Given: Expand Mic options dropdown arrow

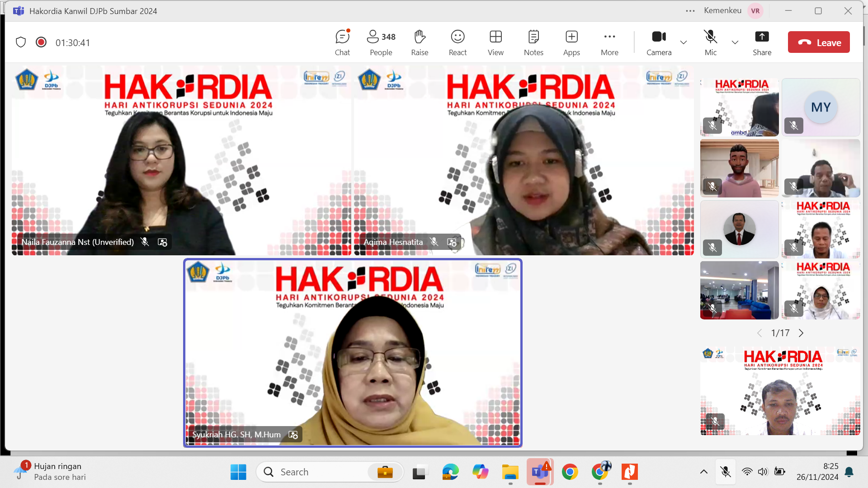Looking at the screenshot, I should point(735,42).
